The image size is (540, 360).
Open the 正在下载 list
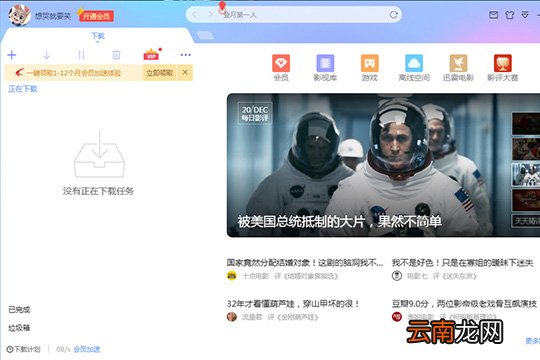(23, 89)
